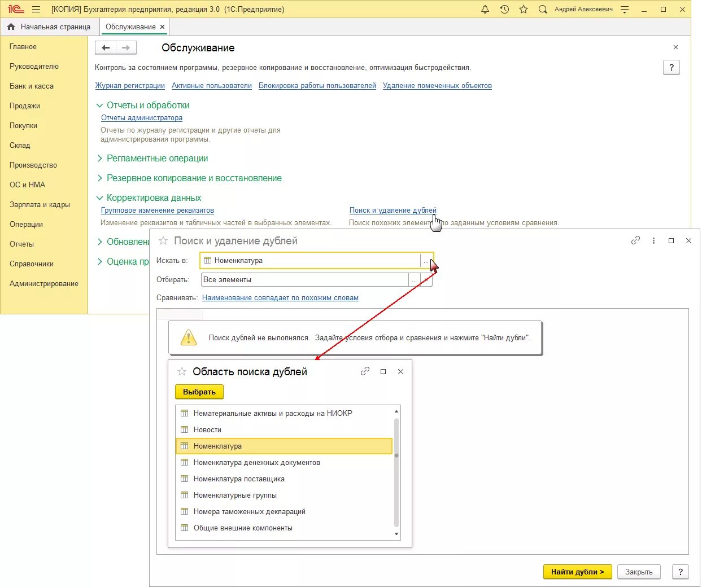Add Поиск и удаление дублей to favorites

tap(163, 241)
